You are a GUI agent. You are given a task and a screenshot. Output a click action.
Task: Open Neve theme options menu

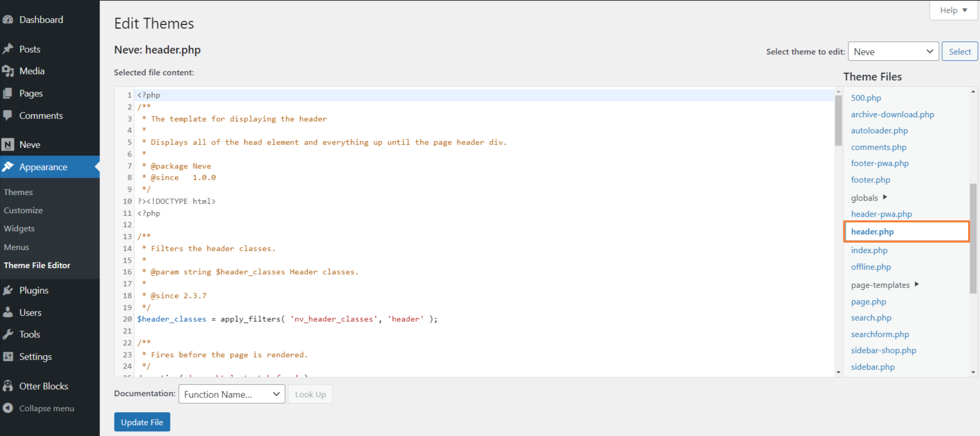point(30,145)
